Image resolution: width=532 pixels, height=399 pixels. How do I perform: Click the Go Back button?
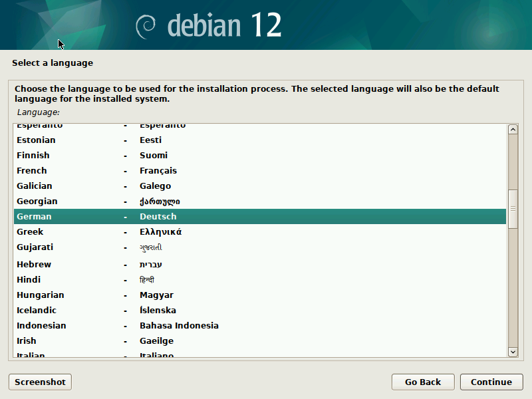(422, 382)
